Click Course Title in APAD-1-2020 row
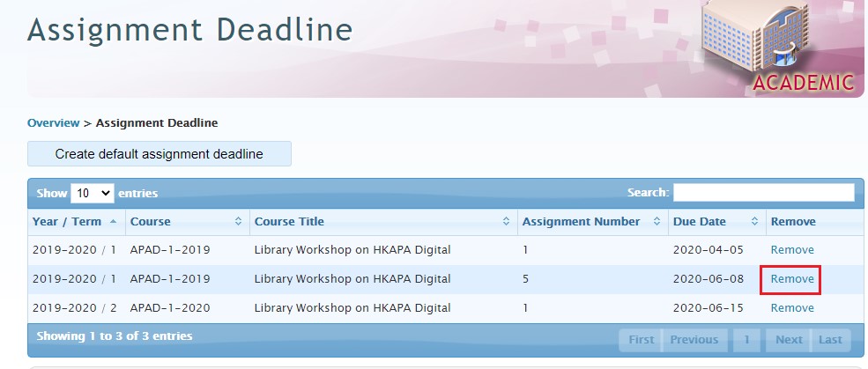The width and height of the screenshot is (868, 369). 383,307
